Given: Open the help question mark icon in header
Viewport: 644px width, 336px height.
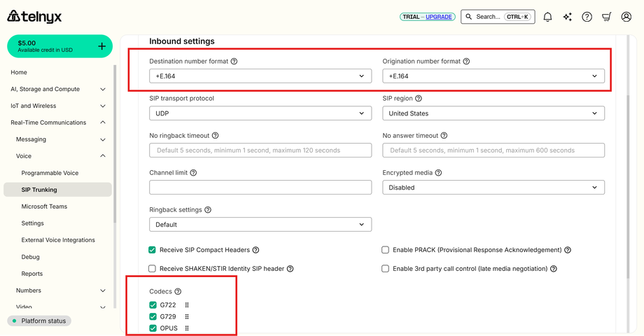Looking at the screenshot, I should point(587,17).
